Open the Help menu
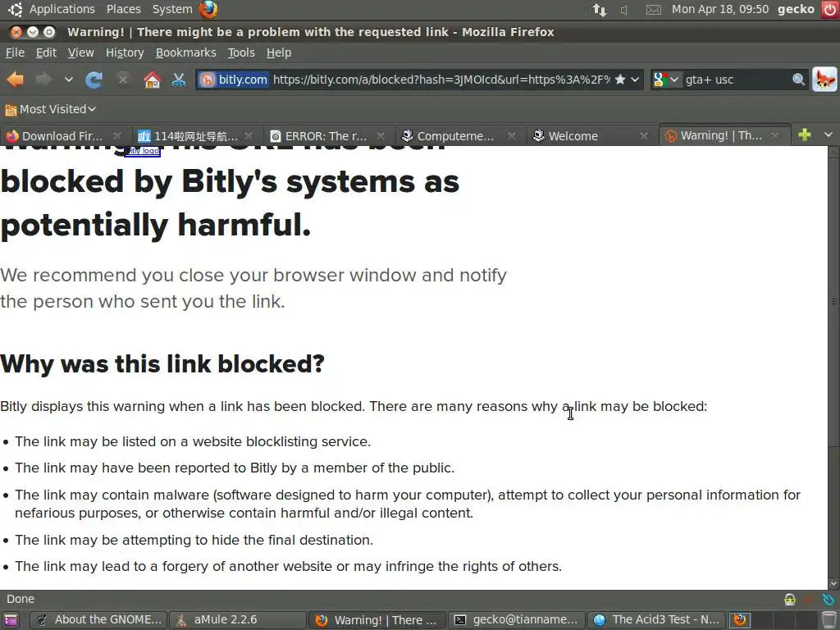This screenshot has height=630, width=840. pyautogui.click(x=279, y=52)
